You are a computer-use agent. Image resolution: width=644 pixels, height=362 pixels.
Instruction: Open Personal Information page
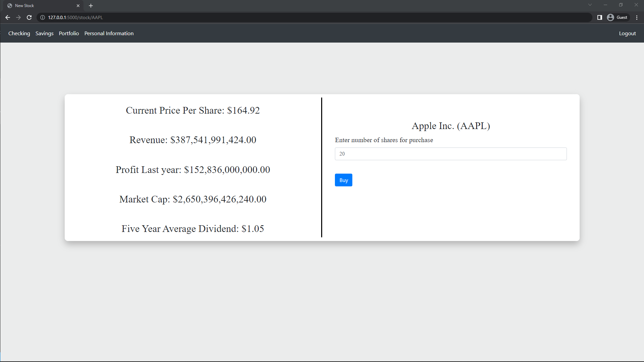pyautogui.click(x=109, y=34)
